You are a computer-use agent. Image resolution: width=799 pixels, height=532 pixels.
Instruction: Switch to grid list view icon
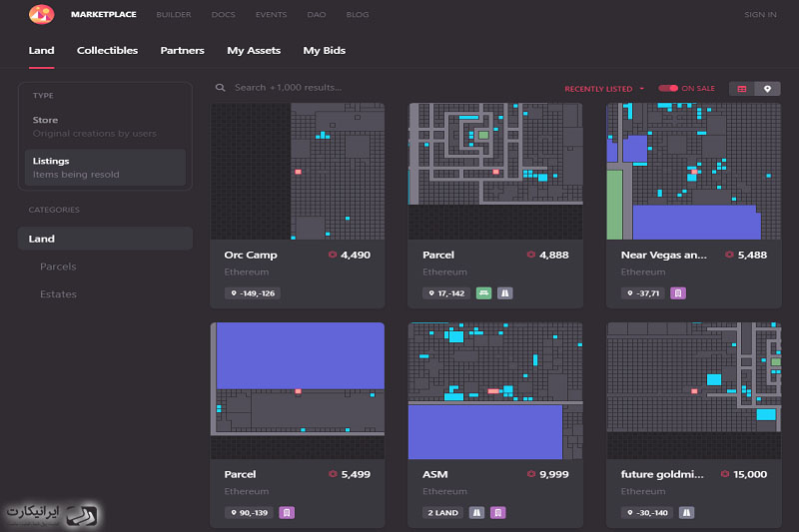(742, 89)
